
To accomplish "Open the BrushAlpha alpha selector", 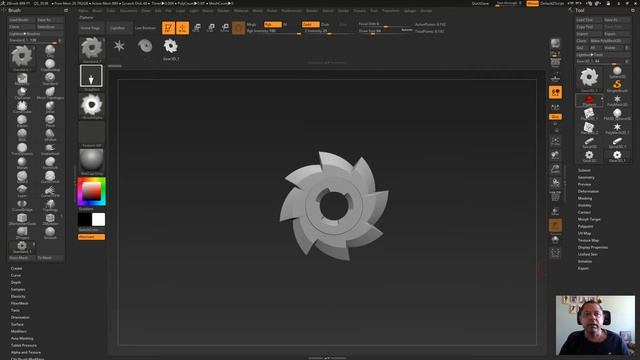I will (x=91, y=106).
